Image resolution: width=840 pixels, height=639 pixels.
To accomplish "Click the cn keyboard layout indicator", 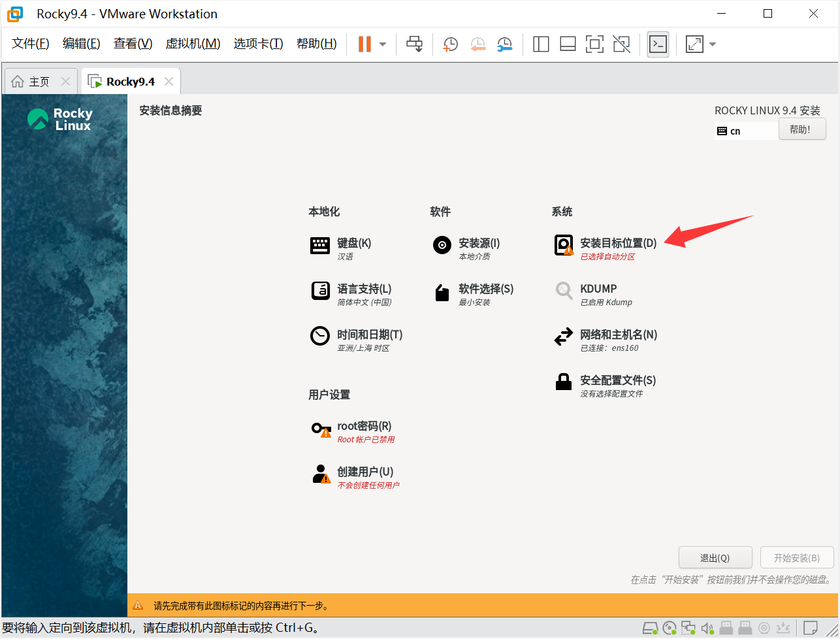I will 735,131.
